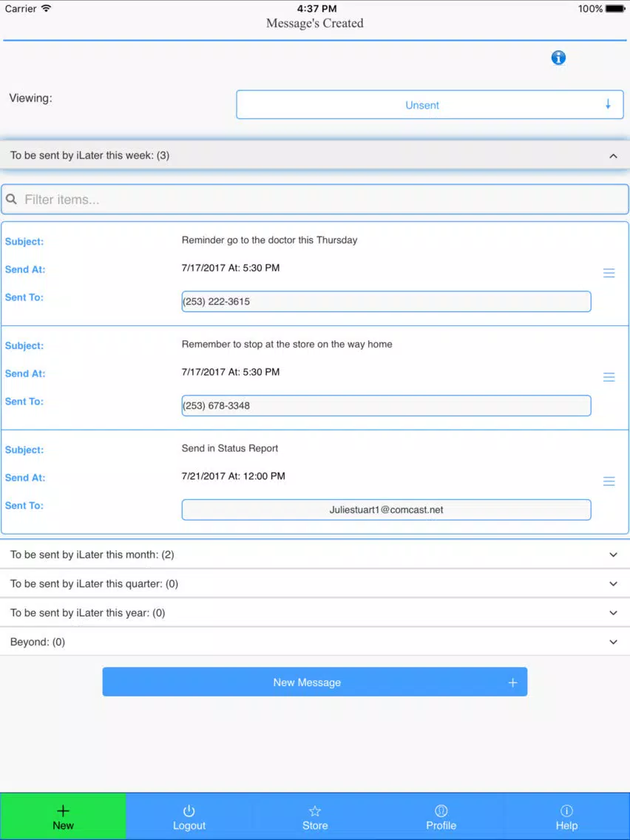Tap the Logout tab
630x840 pixels.
point(189,816)
